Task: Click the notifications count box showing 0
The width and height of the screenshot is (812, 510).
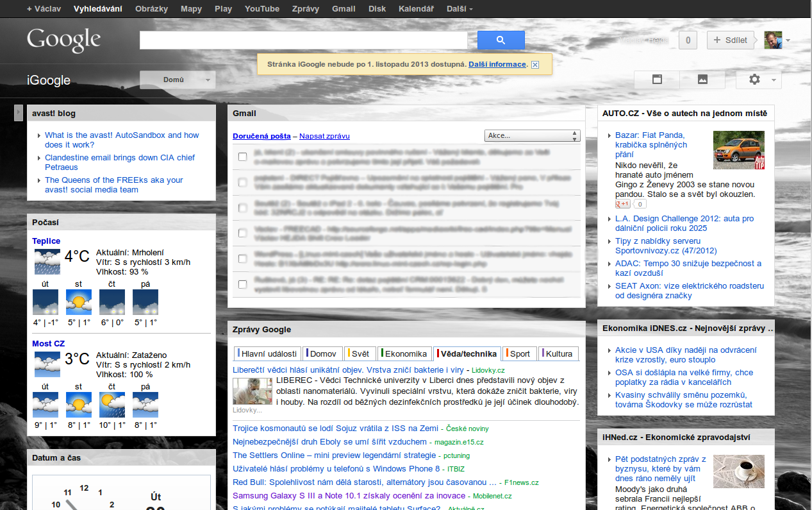Action: pos(688,40)
